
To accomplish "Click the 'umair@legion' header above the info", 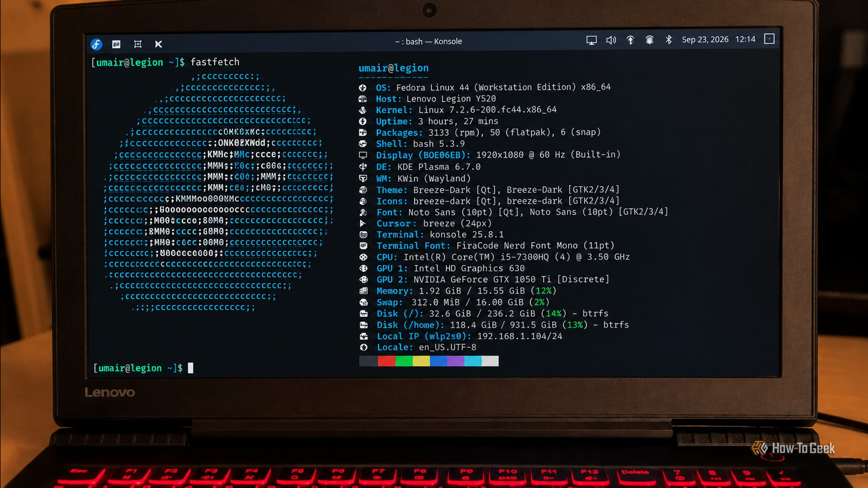I will coord(393,68).
